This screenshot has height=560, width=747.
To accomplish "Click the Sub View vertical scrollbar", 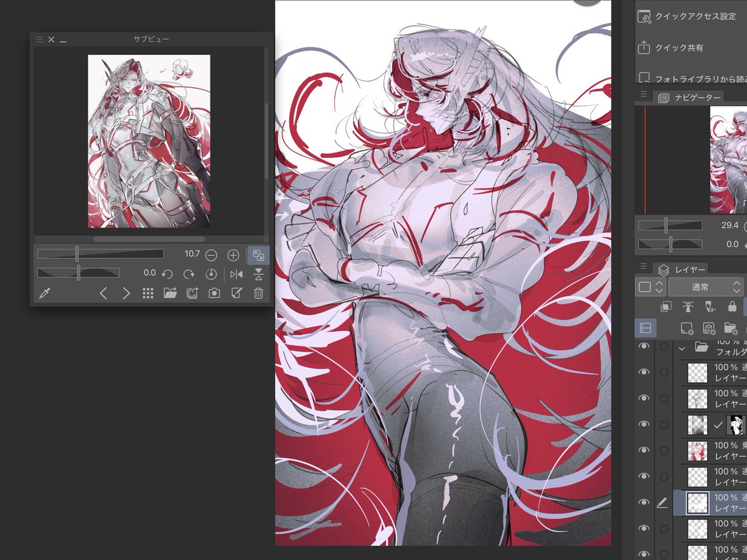I will pyautogui.click(x=266, y=140).
